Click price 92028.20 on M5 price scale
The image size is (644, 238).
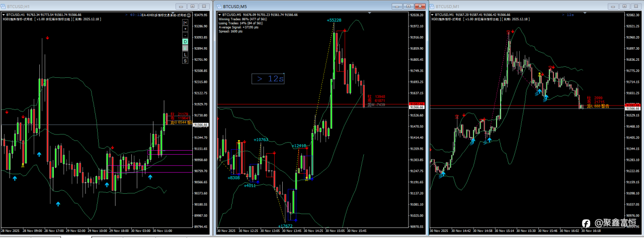click(x=417, y=15)
